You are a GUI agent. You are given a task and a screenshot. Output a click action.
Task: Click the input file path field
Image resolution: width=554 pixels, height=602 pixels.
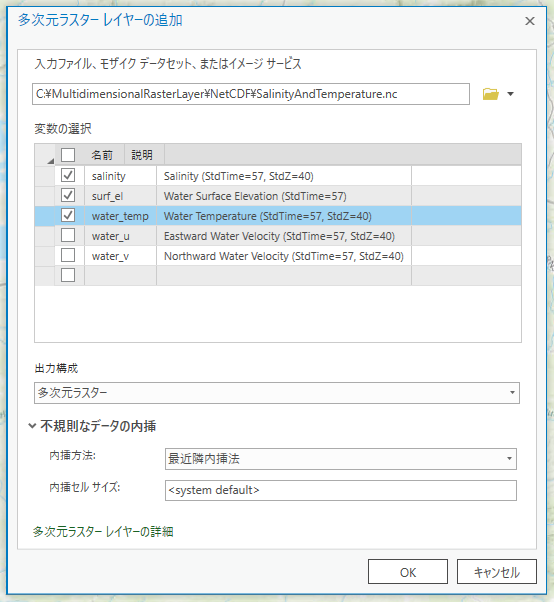[x=251, y=94]
